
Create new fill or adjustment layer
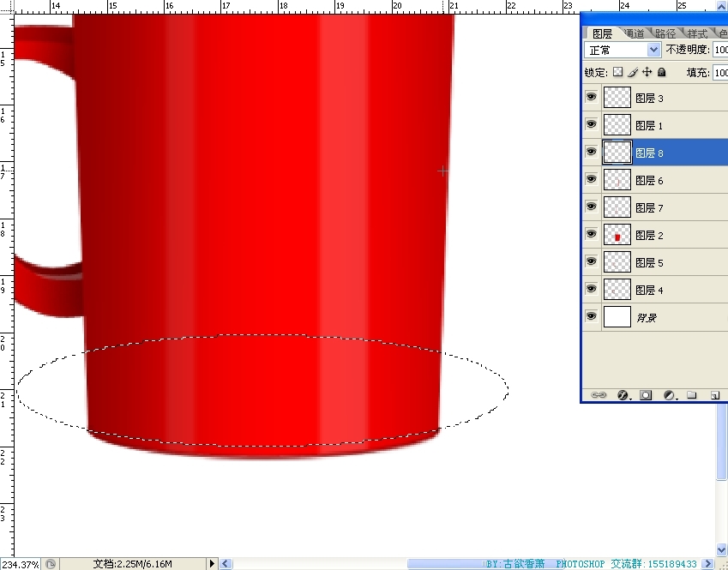tap(669, 395)
